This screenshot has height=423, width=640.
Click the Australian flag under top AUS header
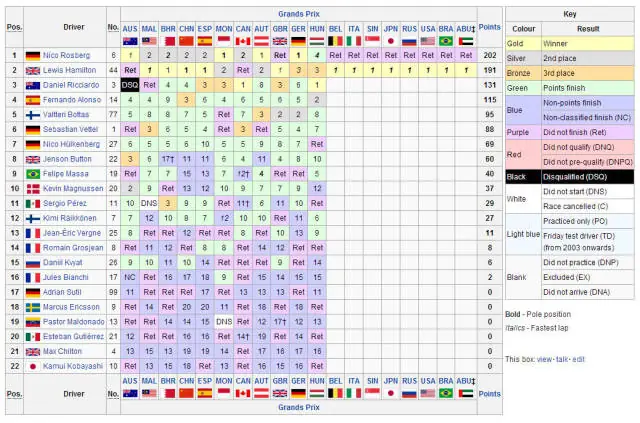pyautogui.click(x=129, y=41)
